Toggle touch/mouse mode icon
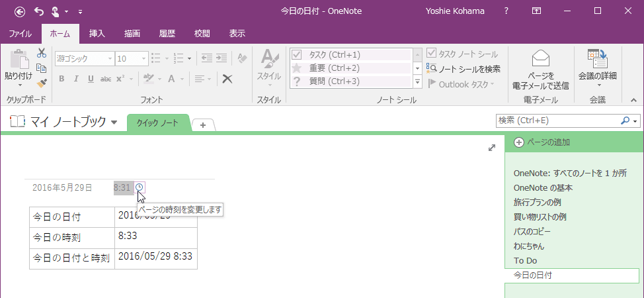 pos(55,11)
